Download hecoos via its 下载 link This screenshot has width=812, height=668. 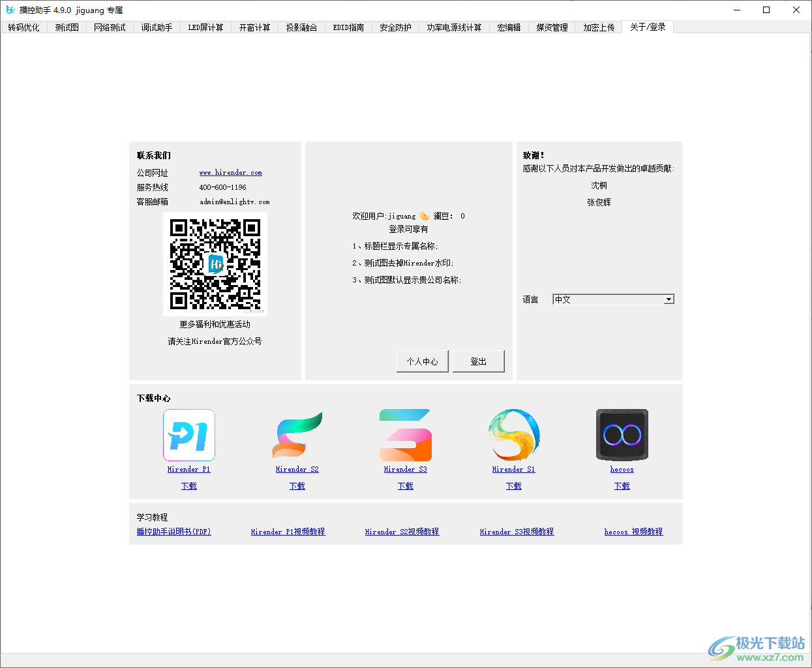point(622,485)
